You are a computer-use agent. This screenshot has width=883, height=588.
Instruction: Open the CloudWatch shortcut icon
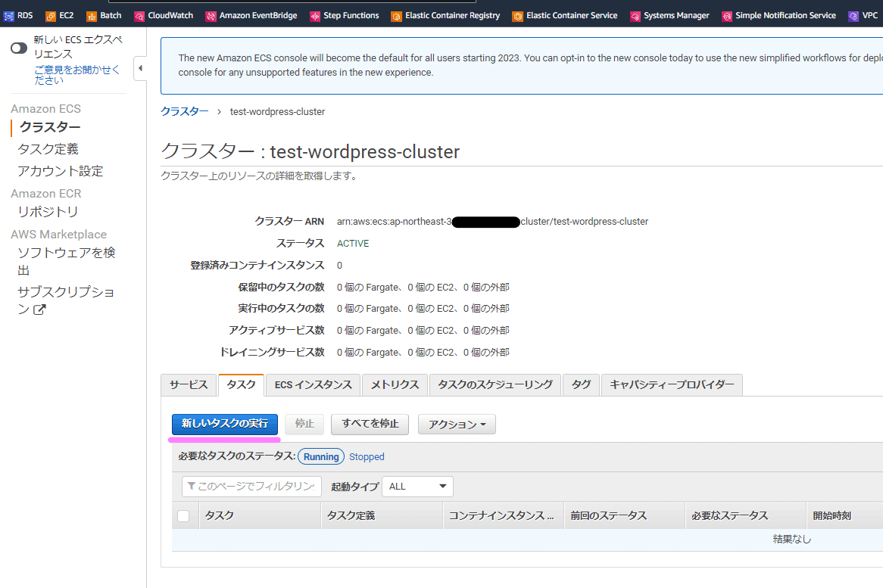tap(139, 17)
